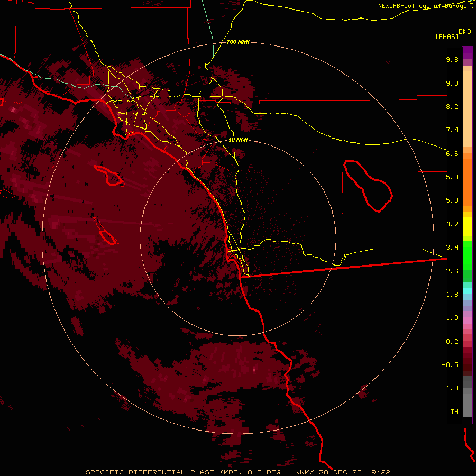Select the 2.6 scale value
Image resolution: width=476 pixels, height=476 pixels.
pos(452,271)
